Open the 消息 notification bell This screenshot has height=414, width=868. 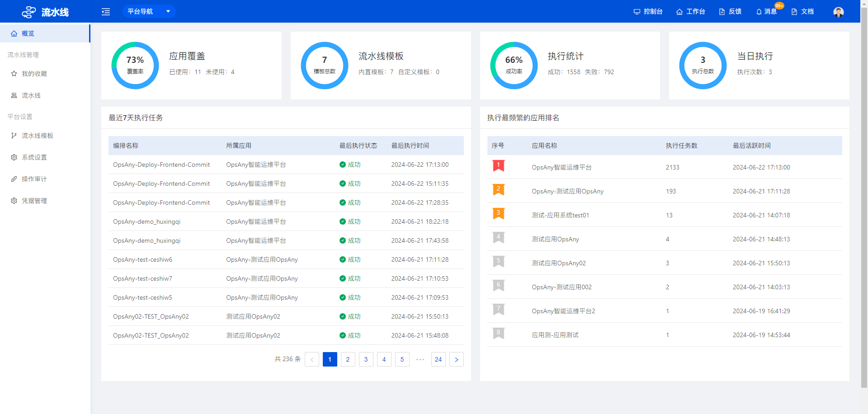[x=759, y=12]
